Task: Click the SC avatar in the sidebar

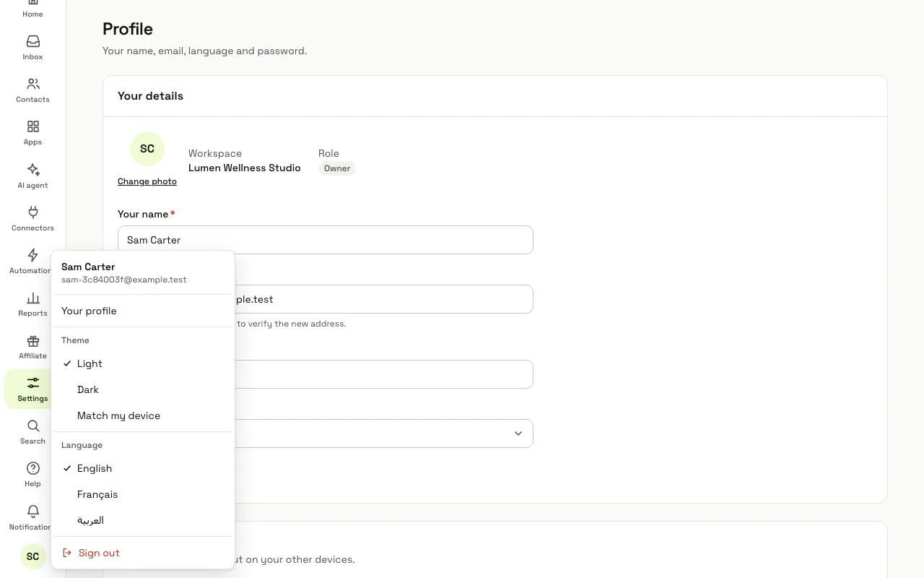Action: tap(32, 556)
